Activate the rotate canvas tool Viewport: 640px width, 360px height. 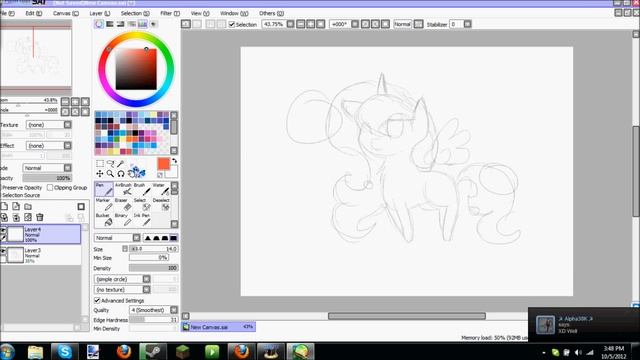pos(121,173)
